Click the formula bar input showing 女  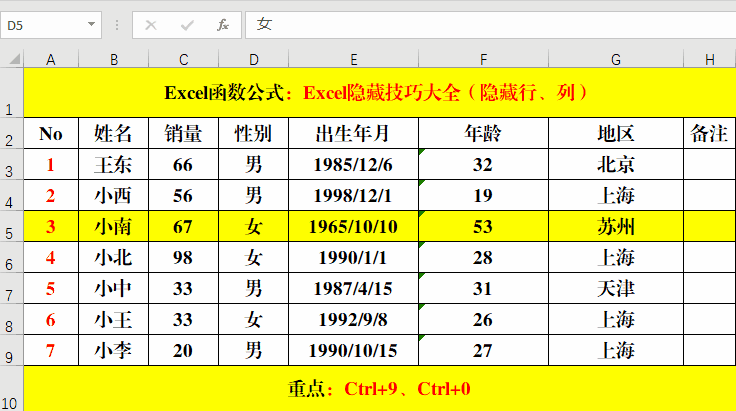click(491, 25)
